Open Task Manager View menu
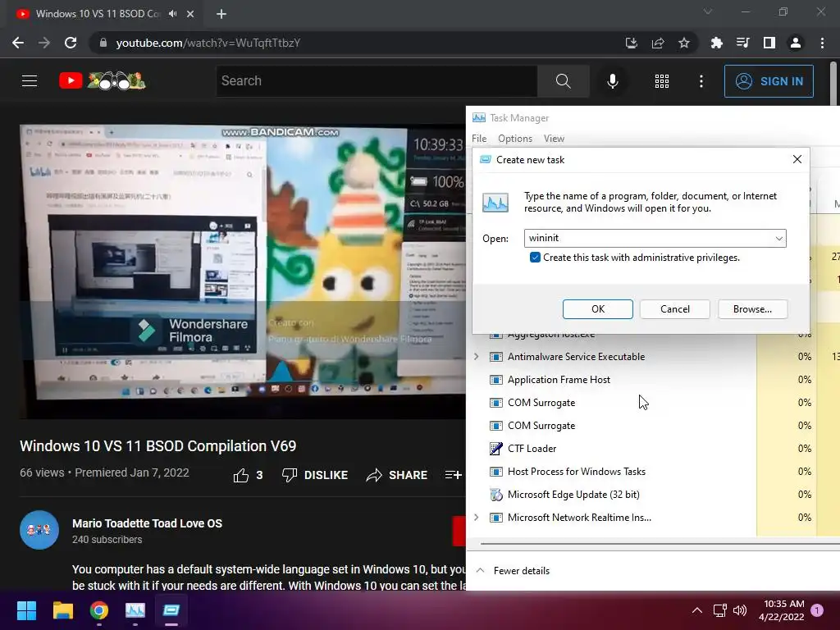This screenshot has width=840, height=630. coord(554,139)
